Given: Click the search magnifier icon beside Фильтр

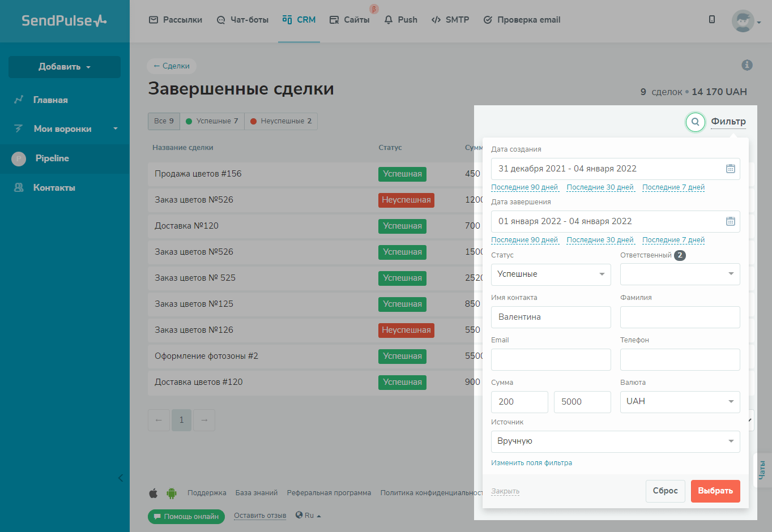Looking at the screenshot, I should click(695, 122).
